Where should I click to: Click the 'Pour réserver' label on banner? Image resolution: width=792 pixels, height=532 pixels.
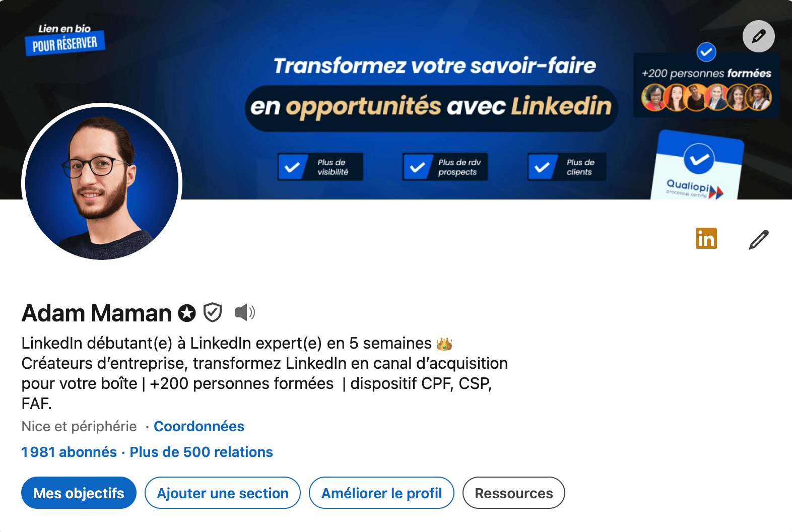click(65, 44)
